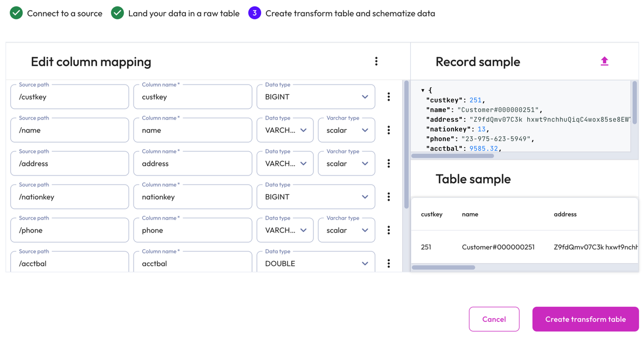This screenshot has height=337, width=644.
Task: Open the name row options menu
Action: click(389, 130)
